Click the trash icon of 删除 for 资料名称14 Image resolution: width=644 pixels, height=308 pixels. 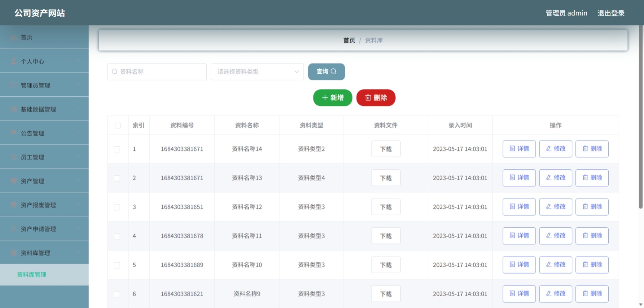pyautogui.click(x=585, y=149)
